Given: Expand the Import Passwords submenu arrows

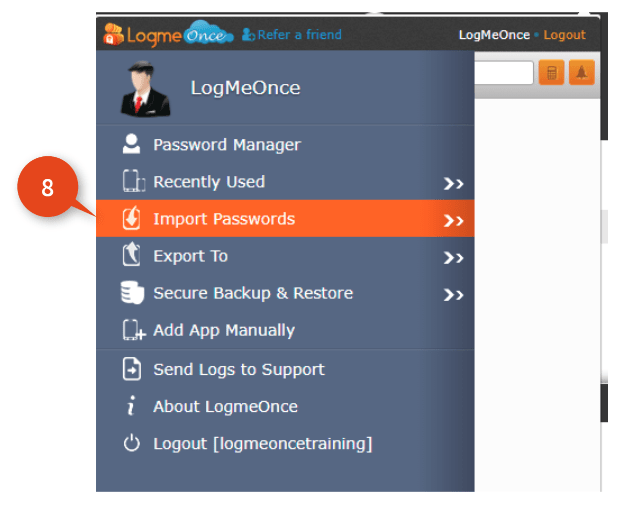Looking at the screenshot, I should [x=453, y=221].
